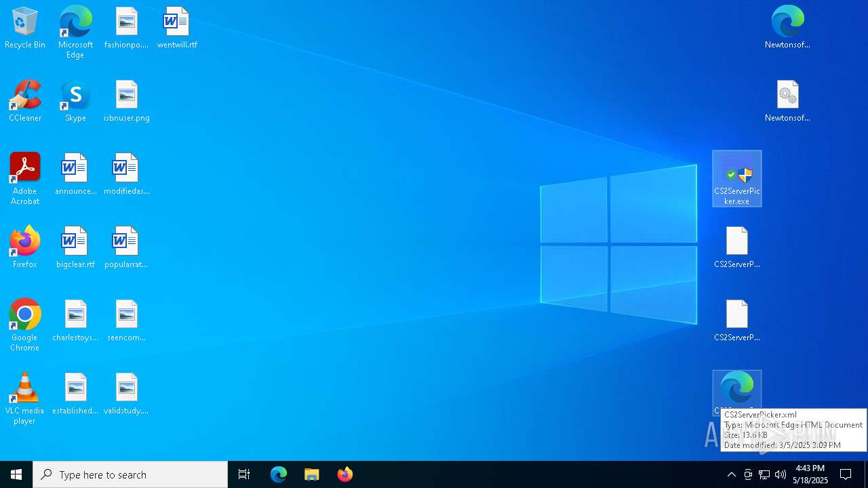This screenshot has height=488, width=868.
Task: Launch the Skype desktop shortcut
Action: pyautogui.click(x=75, y=102)
